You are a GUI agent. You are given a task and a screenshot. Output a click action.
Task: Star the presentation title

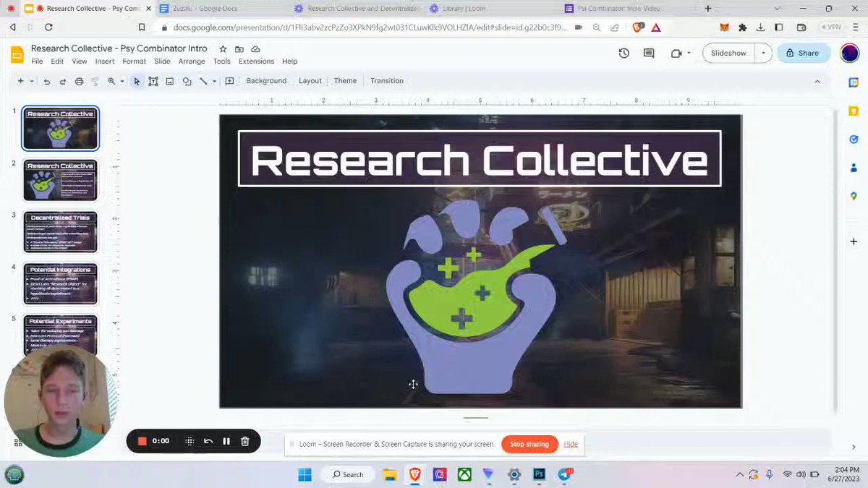point(223,48)
